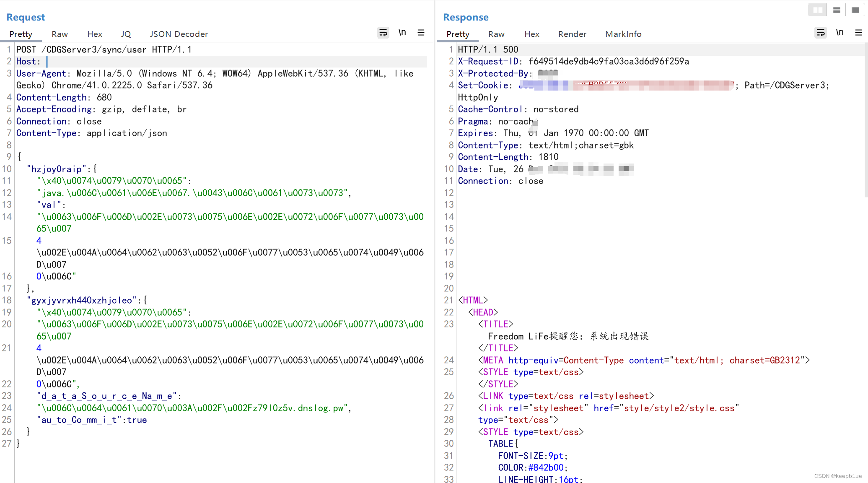Open Request panel options menu
This screenshot has height=483, width=868.
421,33
